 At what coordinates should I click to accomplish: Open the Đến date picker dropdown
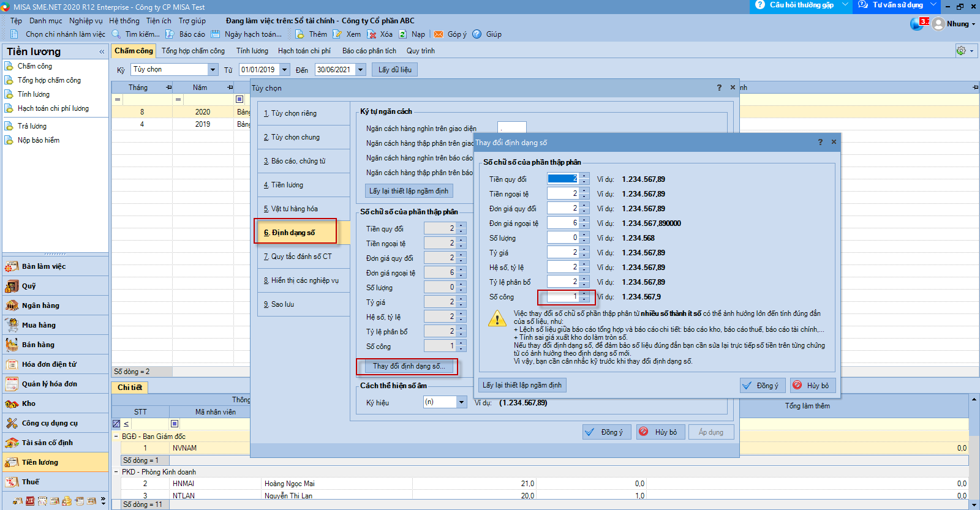(361, 70)
